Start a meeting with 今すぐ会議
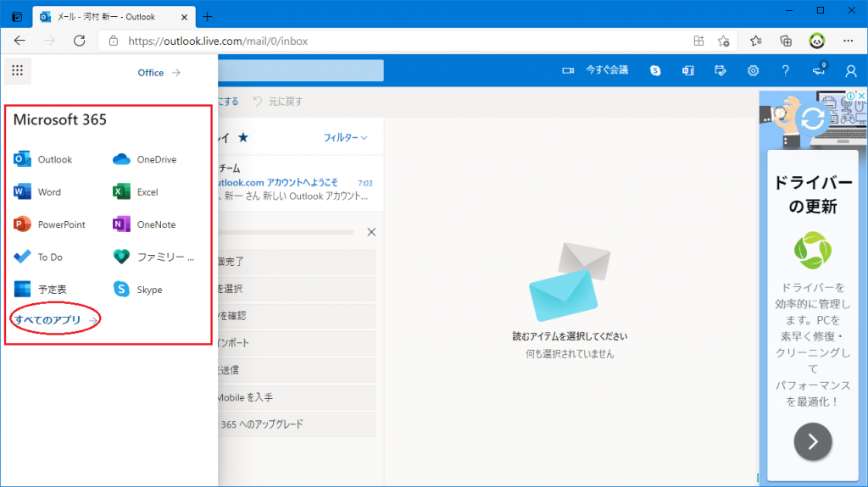868x487 pixels. (x=595, y=70)
